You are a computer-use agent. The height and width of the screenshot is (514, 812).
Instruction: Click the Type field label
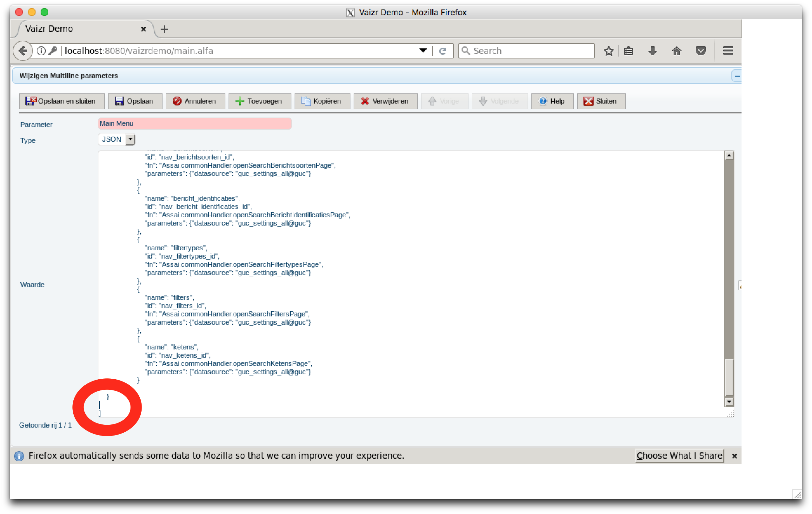click(x=28, y=141)
